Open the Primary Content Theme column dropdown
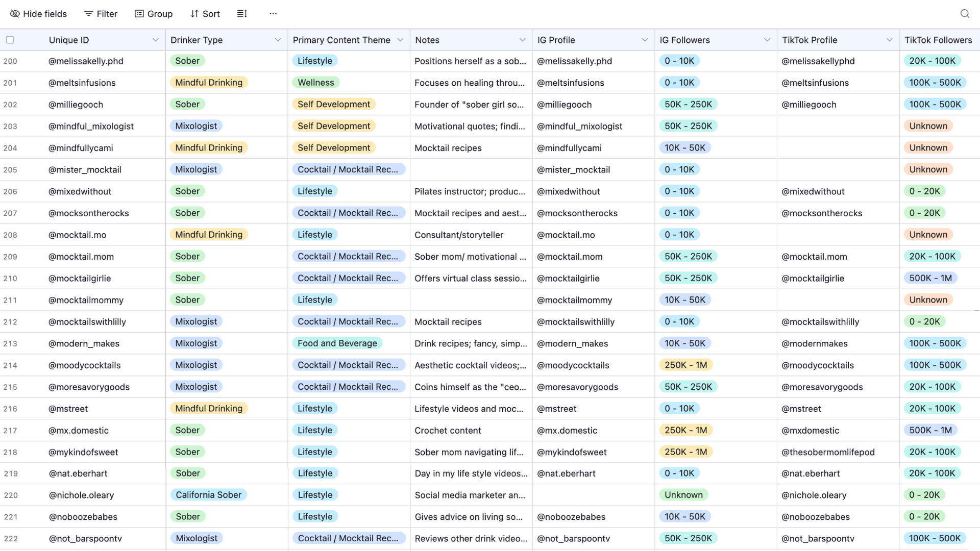 400,40
